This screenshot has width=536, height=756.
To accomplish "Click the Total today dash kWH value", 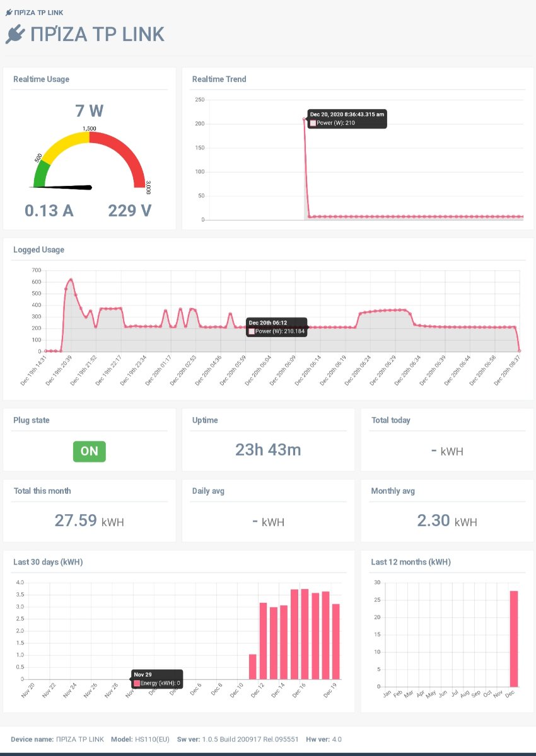I will [447, 451].
